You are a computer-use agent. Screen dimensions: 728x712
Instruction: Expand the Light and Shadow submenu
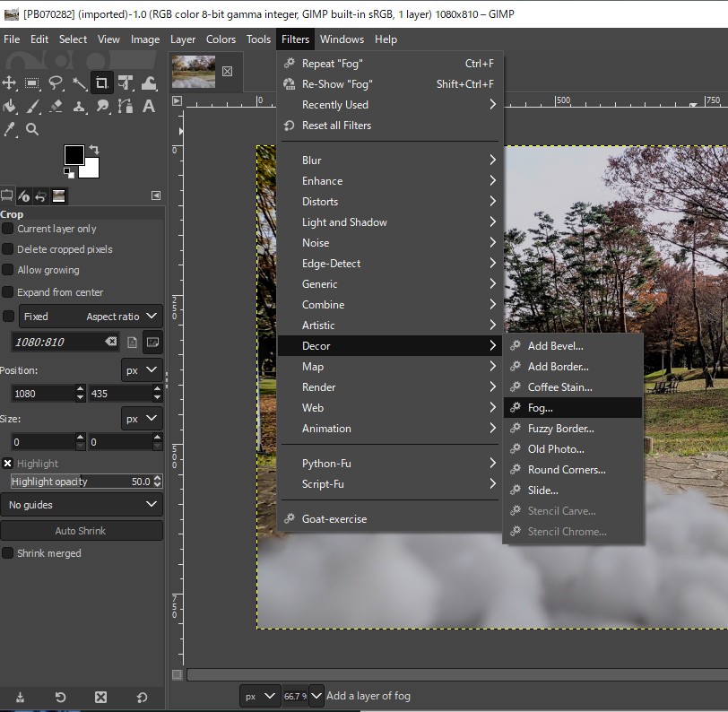click(390, 222)
